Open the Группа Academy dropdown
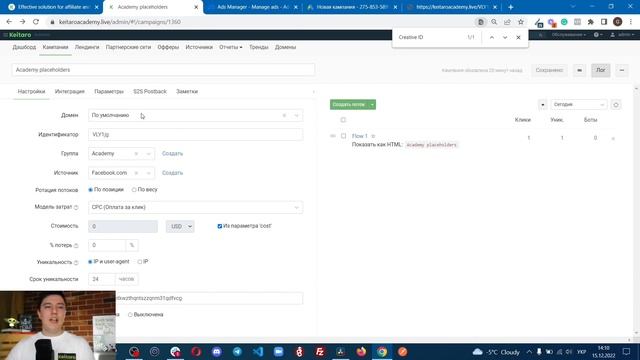This screenshot has height=360, width=640. tap(121, 154)
